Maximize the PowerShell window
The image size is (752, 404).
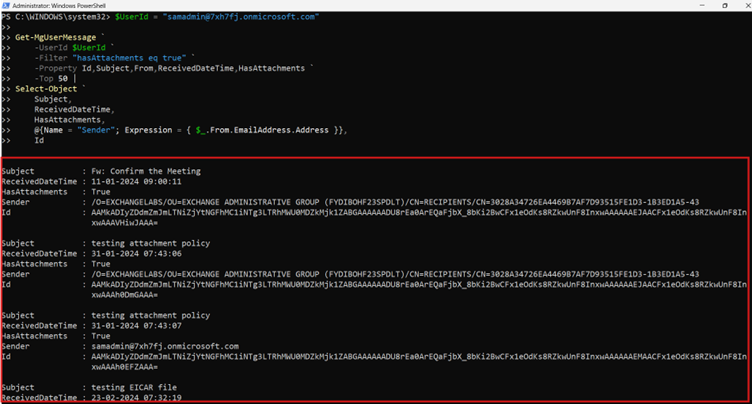(x=725, y=5)
